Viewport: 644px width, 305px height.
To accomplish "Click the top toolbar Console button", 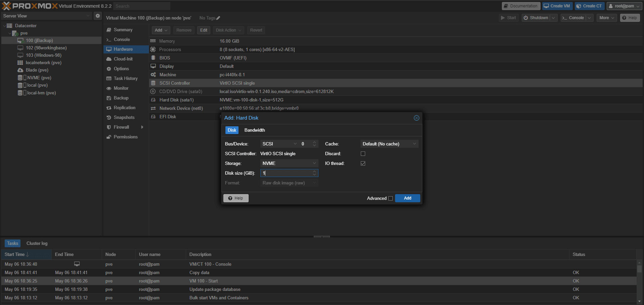I will [x=573, y=18].
